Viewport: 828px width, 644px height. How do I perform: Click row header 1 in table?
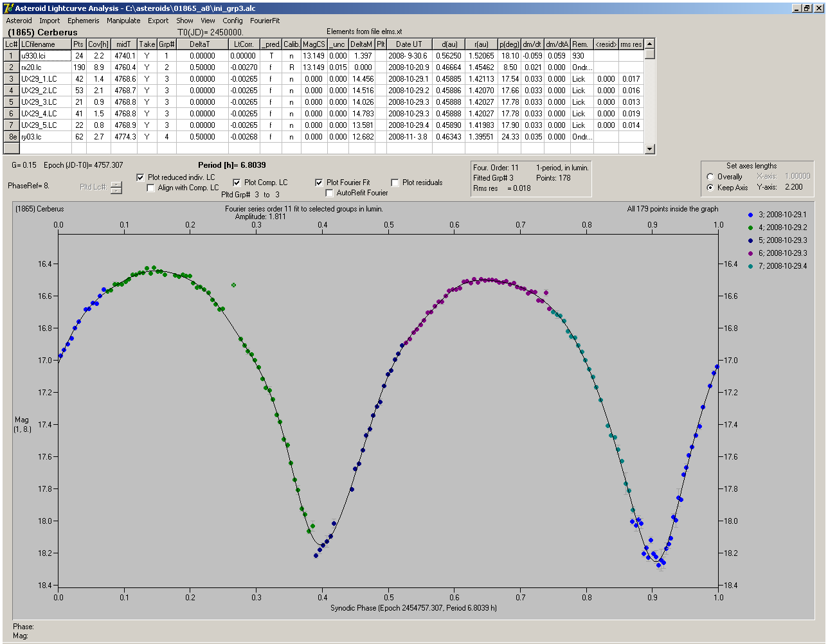[12, 56]
